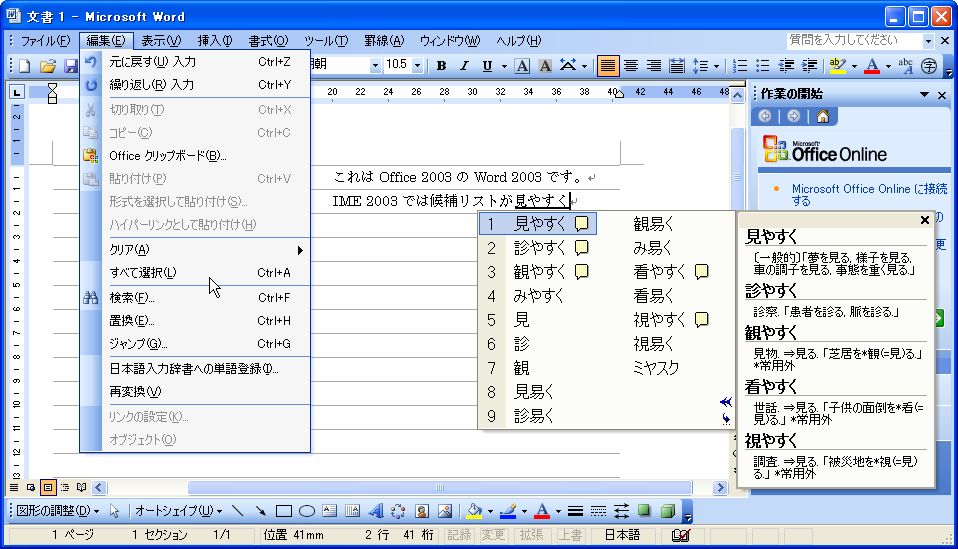The image size is (958, 549).
Task: Right-align the paragraph
Action: pyautogui.click(x=654, y=65)
